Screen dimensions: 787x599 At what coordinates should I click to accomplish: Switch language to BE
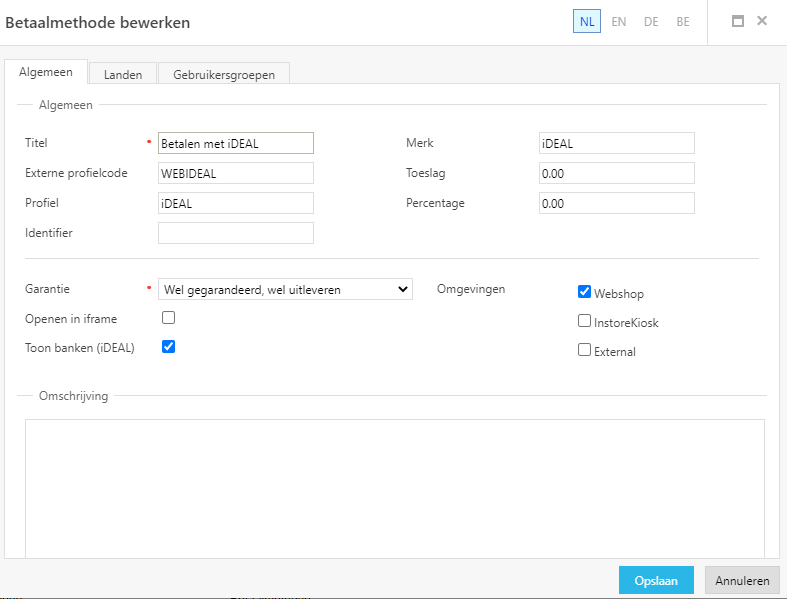(x=683, y=22)
